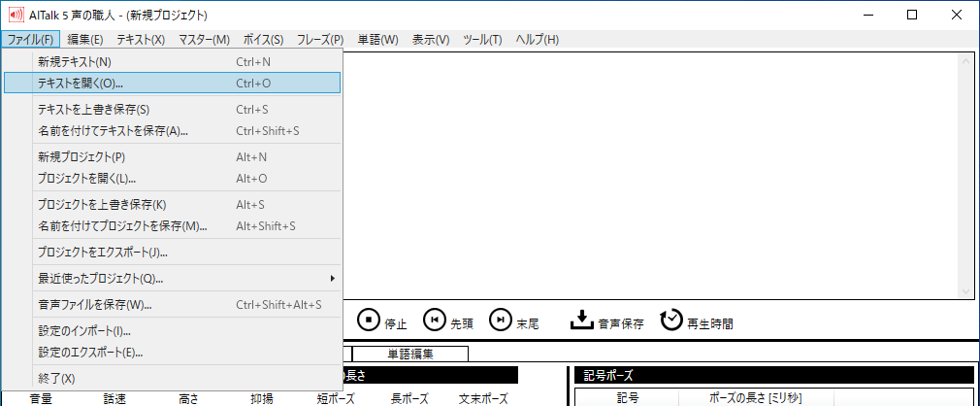Viewport: 980px width, 406px height.
Task: Choose 新規テキスト(N) from the menu
Action: [x=172, y=62]
